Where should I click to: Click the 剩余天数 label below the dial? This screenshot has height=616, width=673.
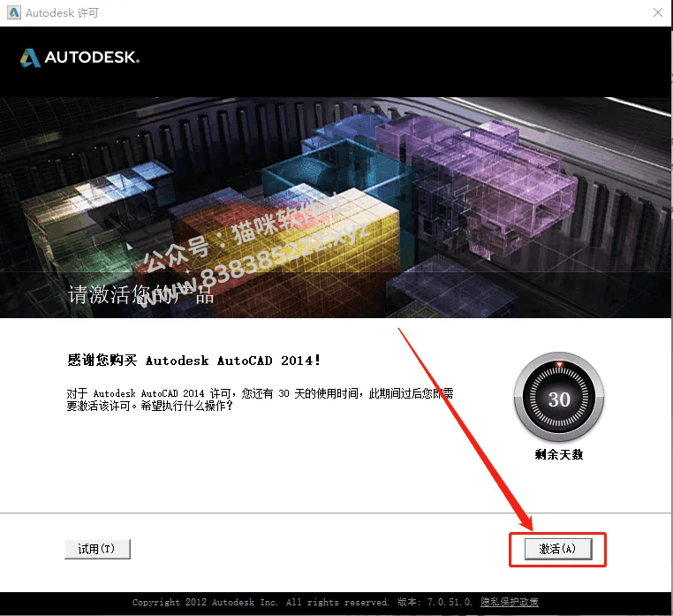559,454
